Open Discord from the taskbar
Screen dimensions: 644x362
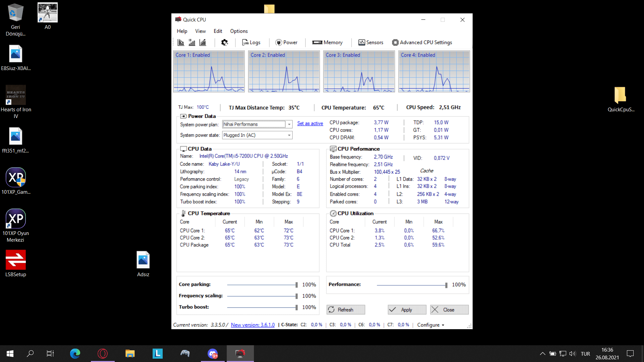[x=213, y=354]
